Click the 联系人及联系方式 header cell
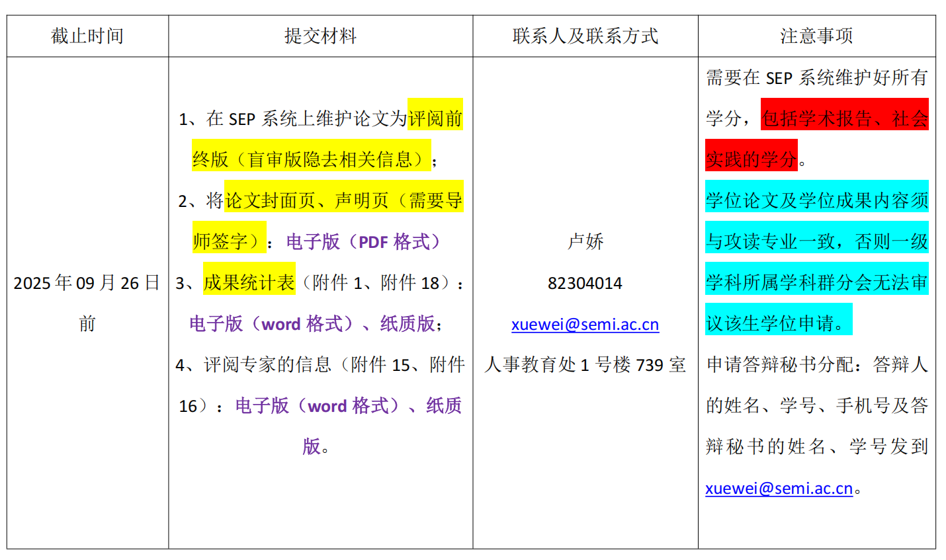This screenshot has height=560, width=946. tap(585, 36)
